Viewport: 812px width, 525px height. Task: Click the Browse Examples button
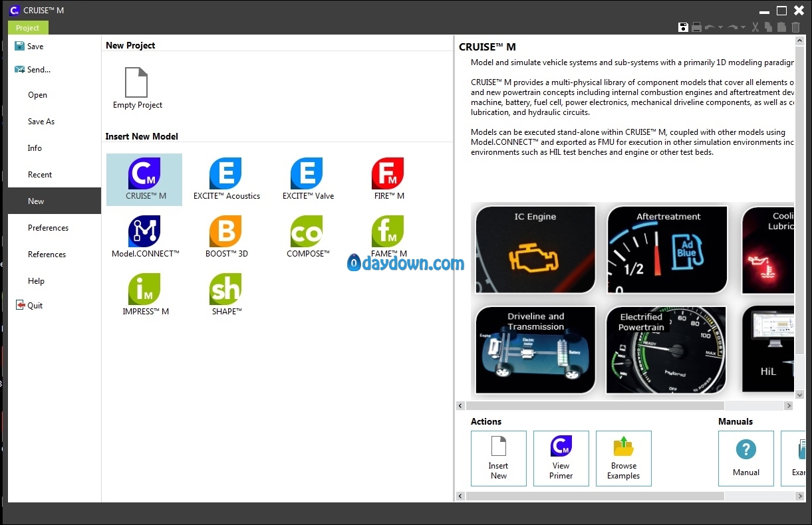pos(624,459)
